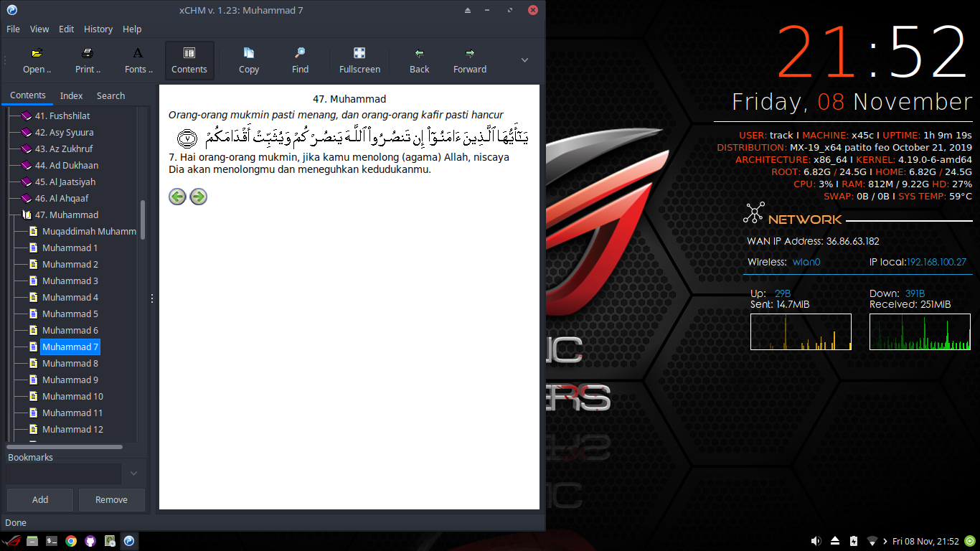980x551 pixels.
Task: Open the Bookmarks dropdown arrow
Action: 133,474
